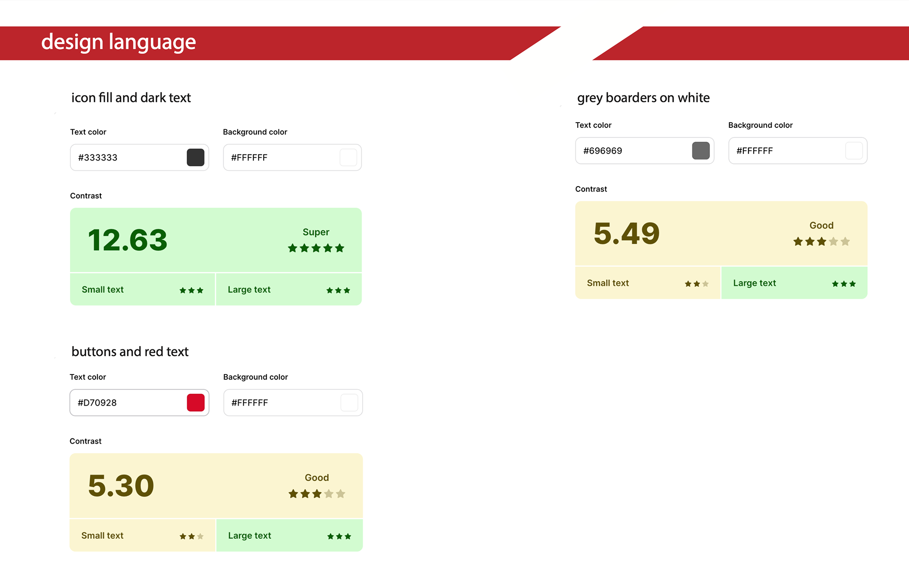The image size is (909, 588).
Task: Click the buttons and red text heading
Action: coord(130,351)
